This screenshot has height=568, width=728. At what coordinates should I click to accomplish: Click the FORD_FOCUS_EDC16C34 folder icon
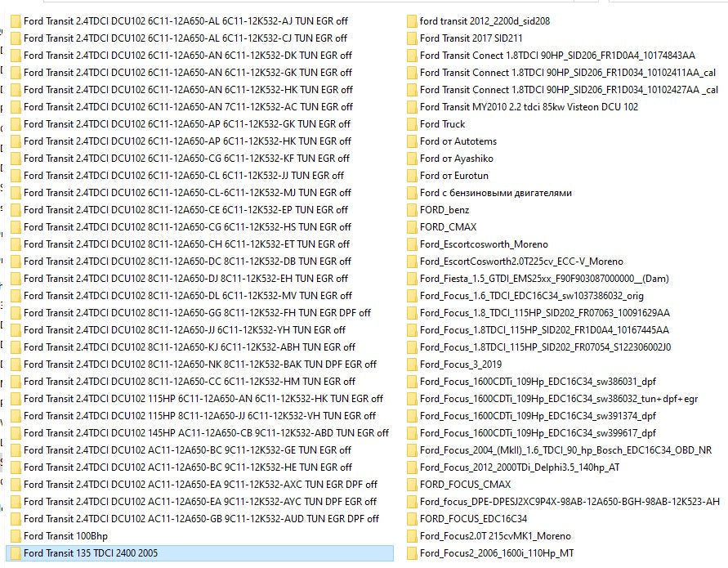tap(411, 519)
